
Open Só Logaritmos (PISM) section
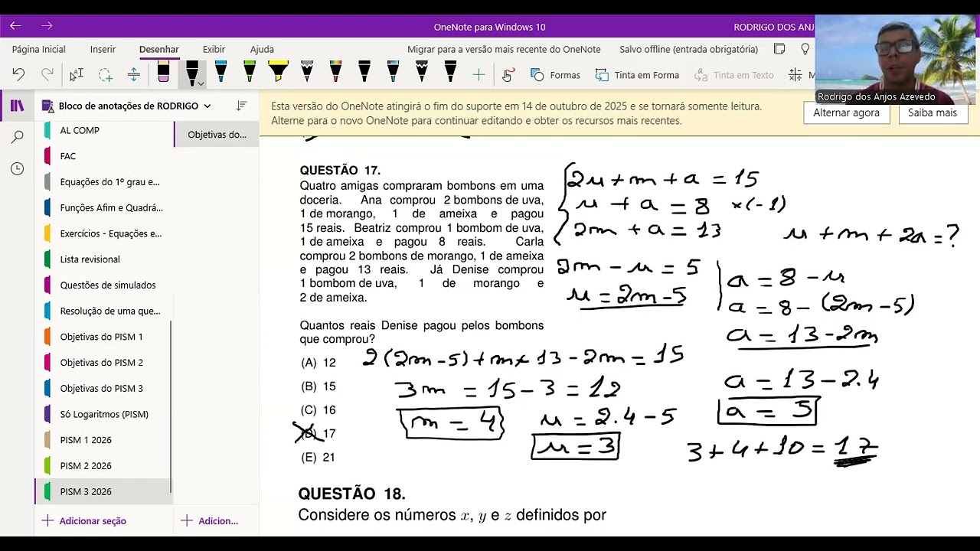pyautogui.click(x=104, y=414)
